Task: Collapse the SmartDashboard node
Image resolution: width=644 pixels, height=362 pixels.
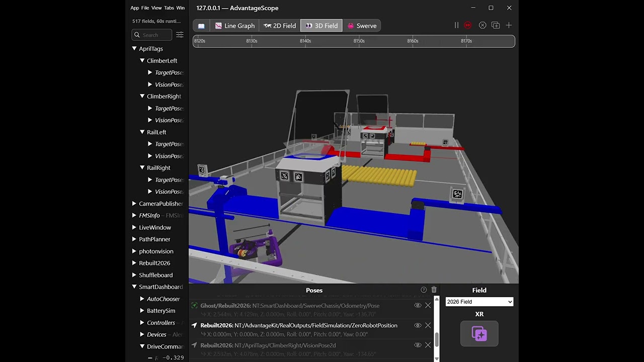Action: (x=134, y=287)
